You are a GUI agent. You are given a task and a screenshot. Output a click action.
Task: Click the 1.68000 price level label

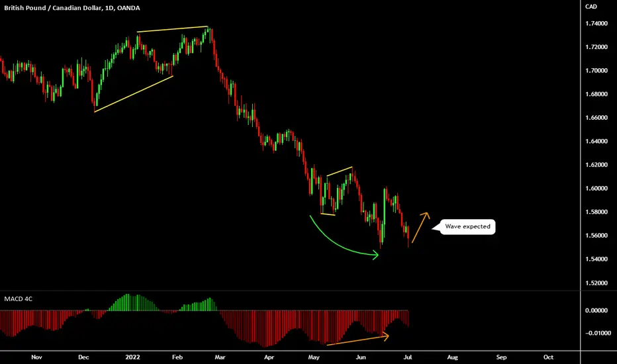point(596,94)
